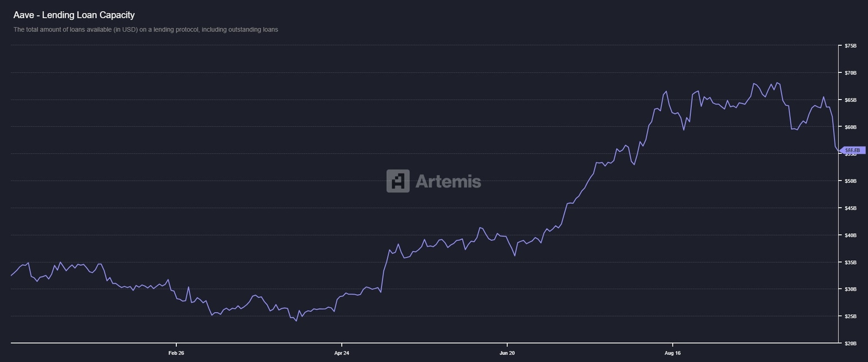Click the $45B y-axis label
Screen dimensions: 868x362
(x=850, y=208)
